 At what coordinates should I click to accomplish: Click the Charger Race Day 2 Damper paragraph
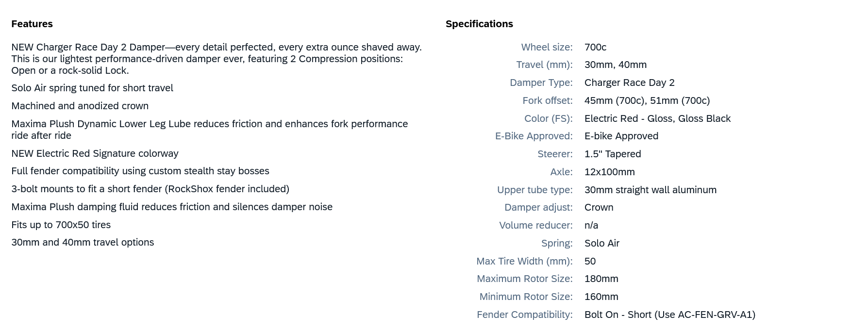click(216, 59)
